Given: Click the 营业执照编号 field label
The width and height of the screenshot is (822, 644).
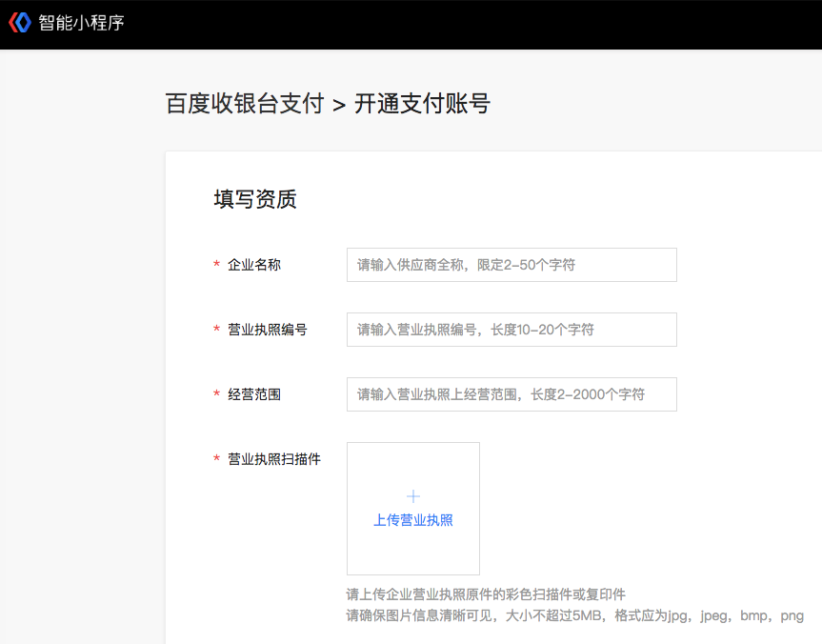Looking at the screenshot, I should coord(268,330).
